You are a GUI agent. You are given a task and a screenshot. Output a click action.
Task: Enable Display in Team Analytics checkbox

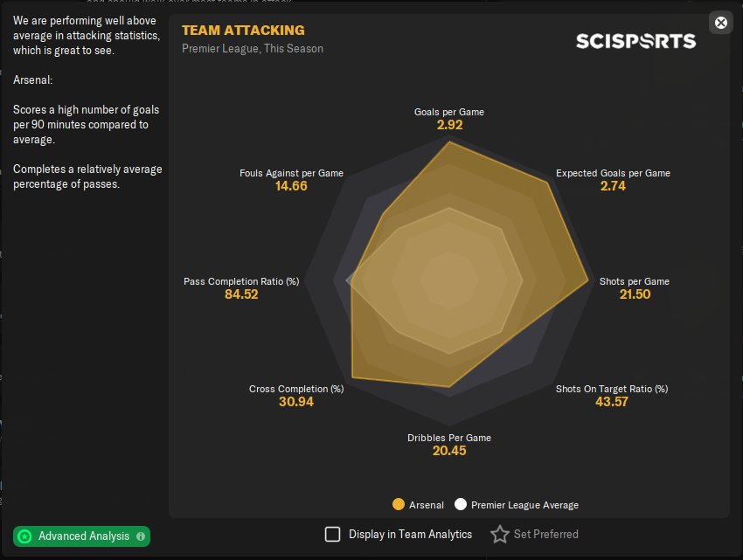pos(332,534)
